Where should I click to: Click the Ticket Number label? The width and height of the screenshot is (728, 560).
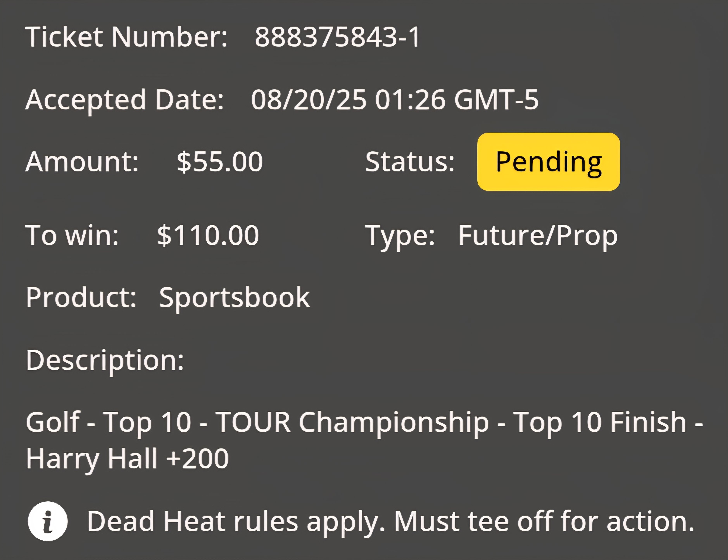(127, 37)
